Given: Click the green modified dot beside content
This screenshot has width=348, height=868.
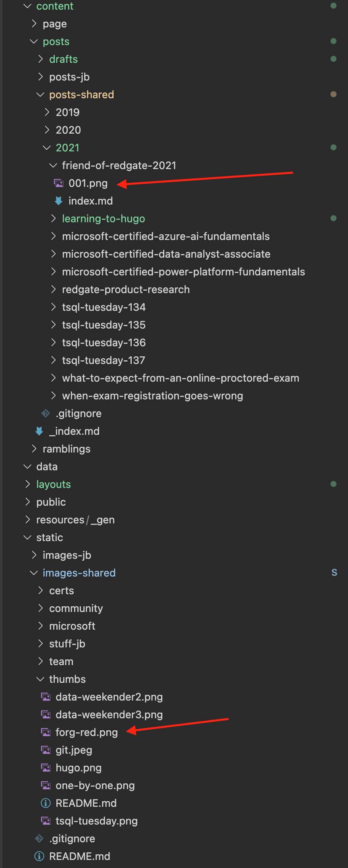Looking at the screenshot, I should [x=333, y=6].
